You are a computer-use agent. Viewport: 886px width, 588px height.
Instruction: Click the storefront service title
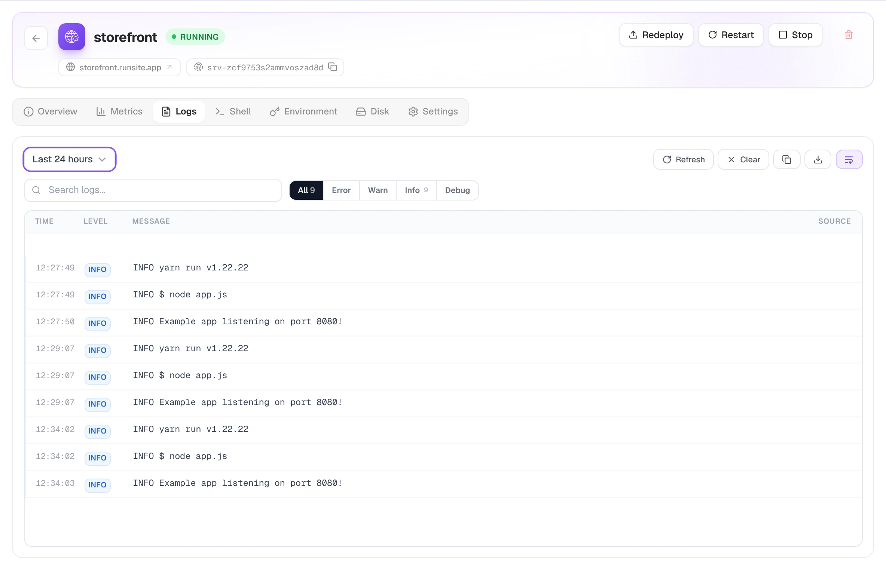pos(125,37)
